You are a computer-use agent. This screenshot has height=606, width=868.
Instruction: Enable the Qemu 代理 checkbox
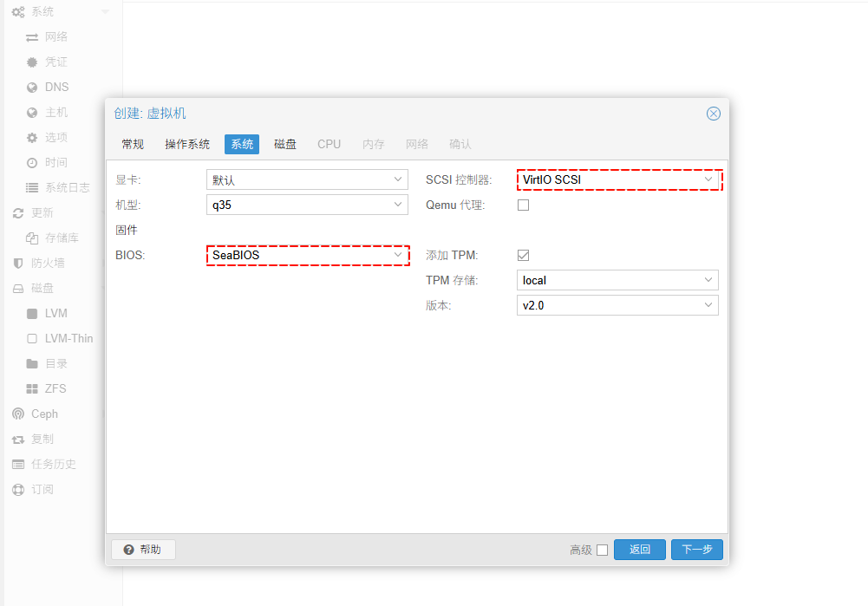click(523, 205)
